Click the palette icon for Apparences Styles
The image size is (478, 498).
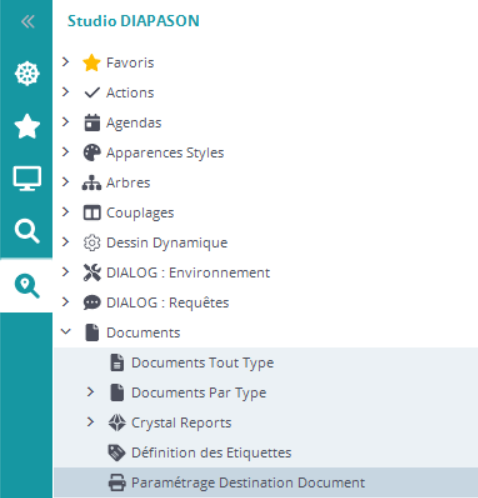92,153
